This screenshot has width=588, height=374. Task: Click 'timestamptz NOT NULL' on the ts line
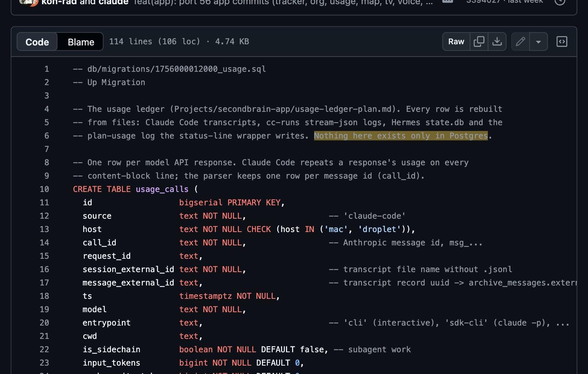227,296
